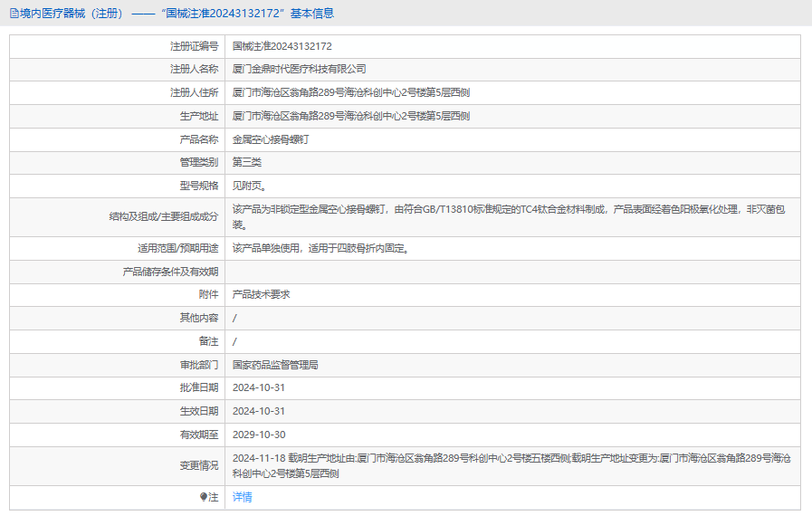Click the 管理类别 label

click(199, 163)
